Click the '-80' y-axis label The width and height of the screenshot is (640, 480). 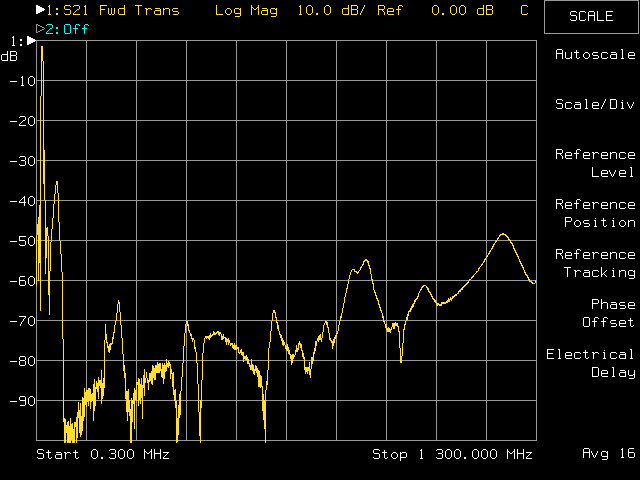(23, 361)
